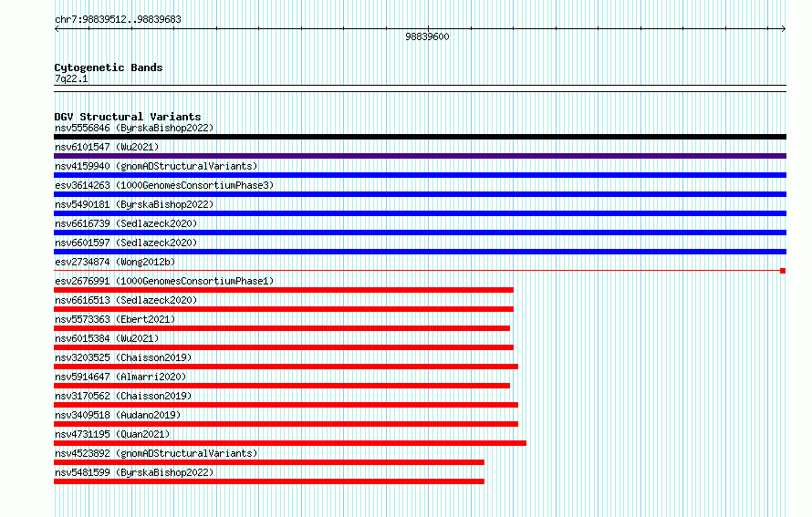Select the blue esv3614263 variant bar
This screenshot has width=812, height=517.
(x=420, y=194)
